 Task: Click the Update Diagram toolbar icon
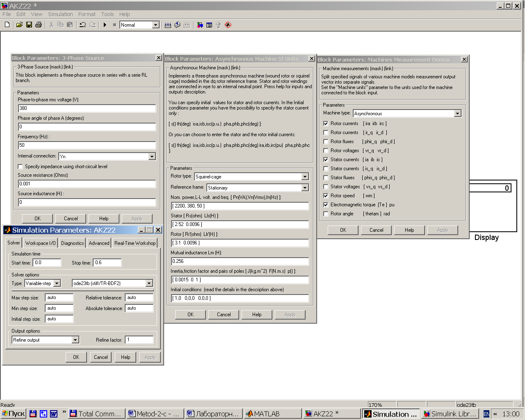(177, 25)
